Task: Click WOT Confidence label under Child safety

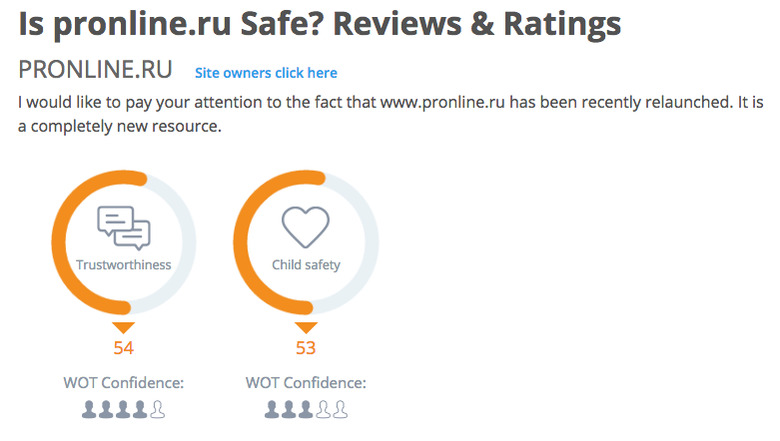Action: (x=306, y=383)
